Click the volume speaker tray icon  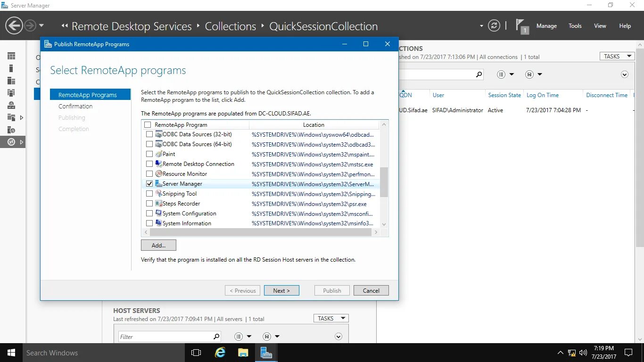(x=583, y=353)
